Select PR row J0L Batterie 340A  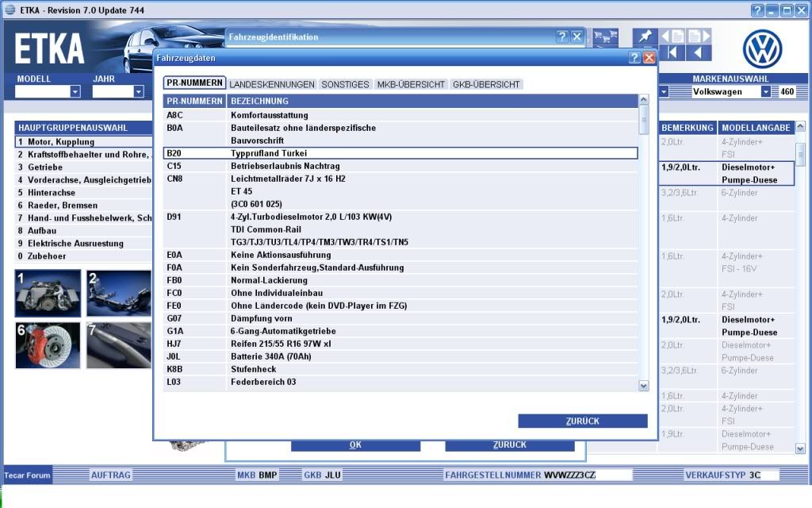coord(400,356)
